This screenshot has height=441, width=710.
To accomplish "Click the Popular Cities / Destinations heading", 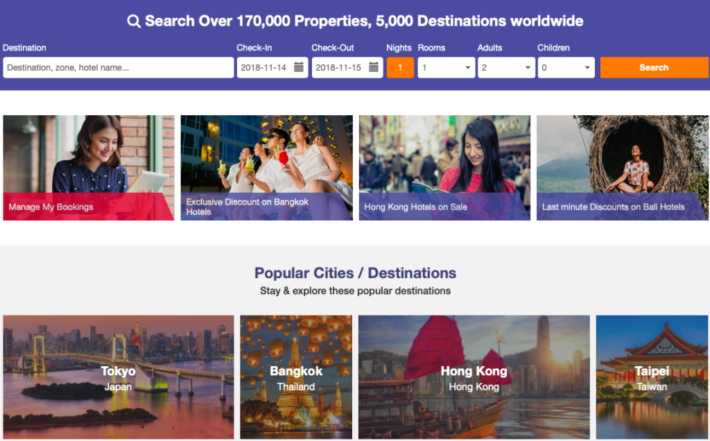I will coord(355,273).
